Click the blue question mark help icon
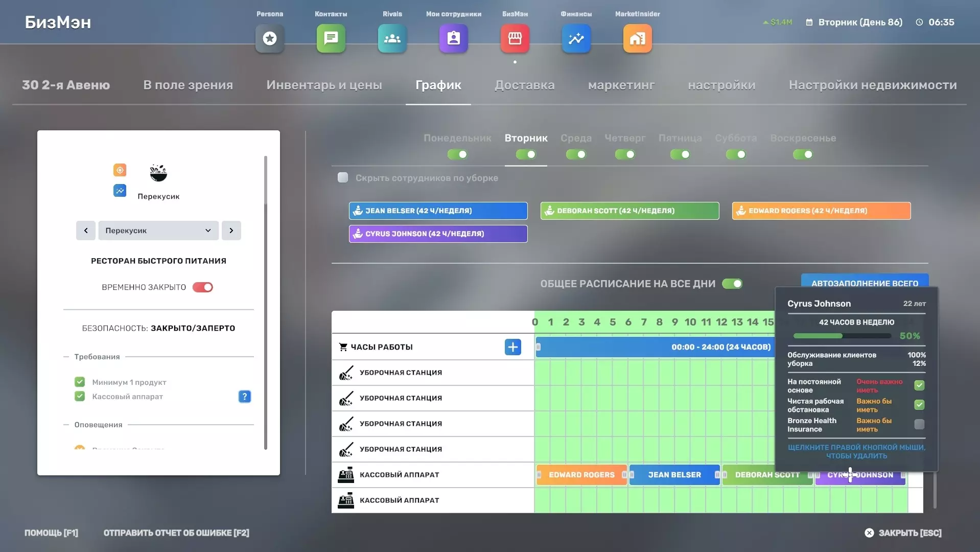980x552 pixels. pos(245,397)
